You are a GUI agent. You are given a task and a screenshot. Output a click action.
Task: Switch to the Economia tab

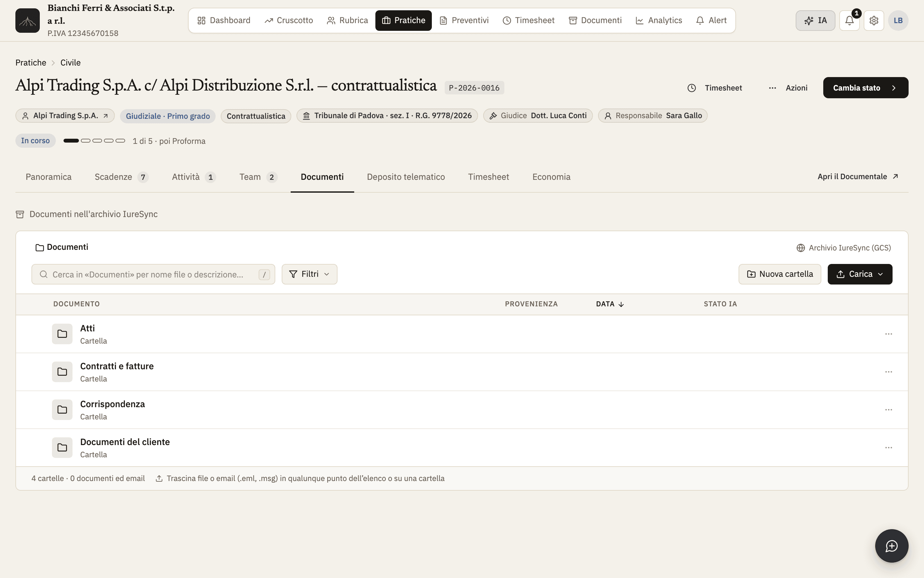tap(551, 177)
